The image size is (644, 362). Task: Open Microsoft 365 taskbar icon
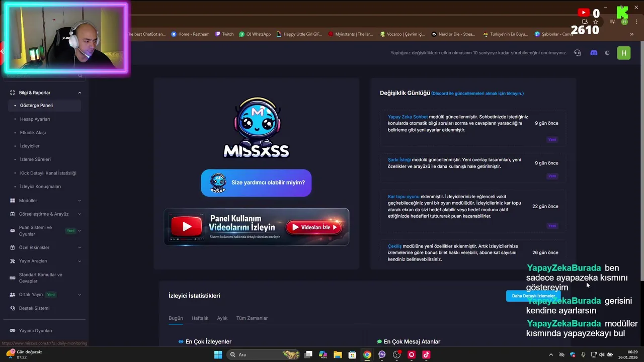(323, 354)
